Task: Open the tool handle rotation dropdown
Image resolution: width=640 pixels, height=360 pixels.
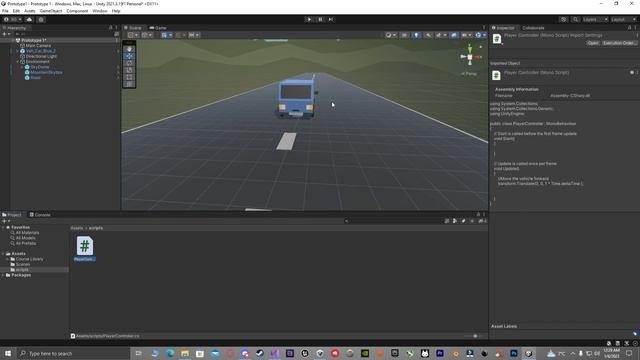Action: (147, 35)
